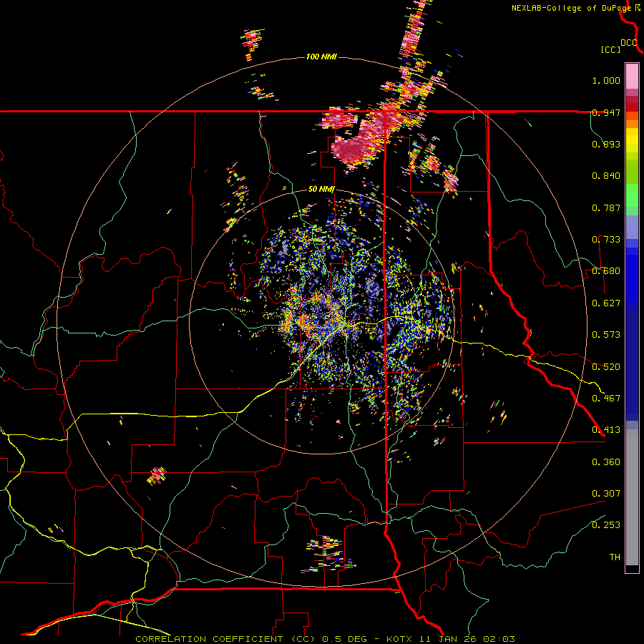Screen dimensions: 644x644
Task: Click the pink top segment of the color bar
Action: tap(632, 76)
